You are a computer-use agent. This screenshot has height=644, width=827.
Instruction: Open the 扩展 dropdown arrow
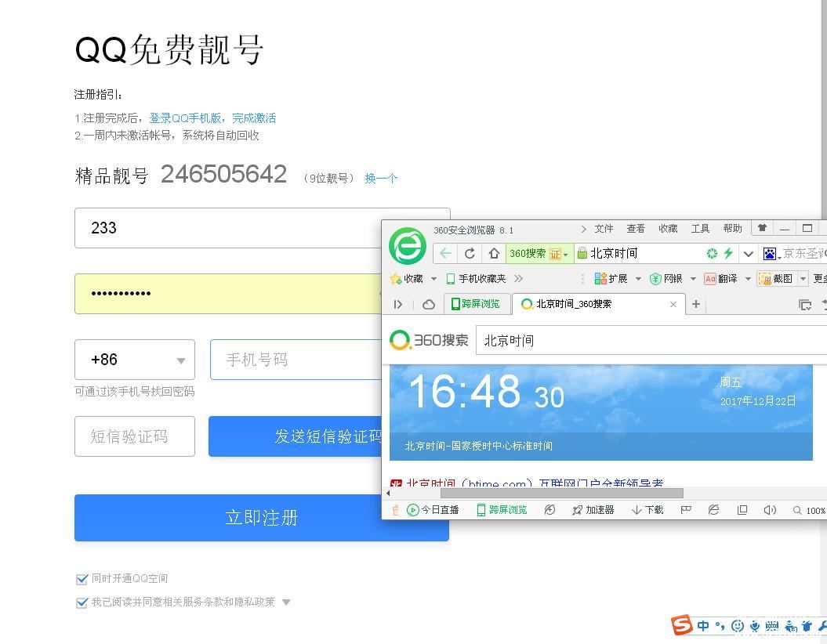click(637, 279)
